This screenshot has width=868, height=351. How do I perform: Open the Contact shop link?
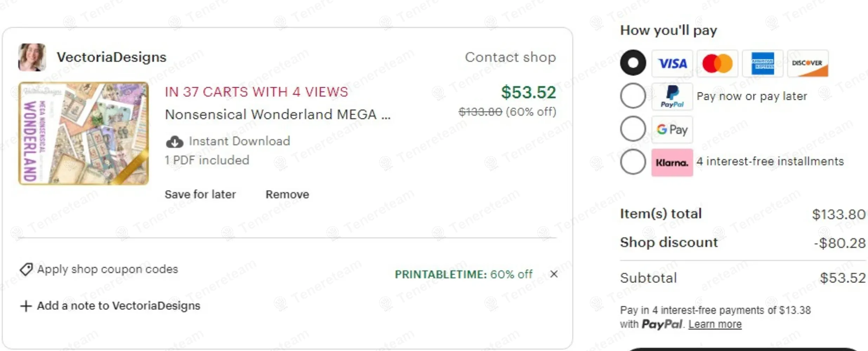[x=510, y=57]
